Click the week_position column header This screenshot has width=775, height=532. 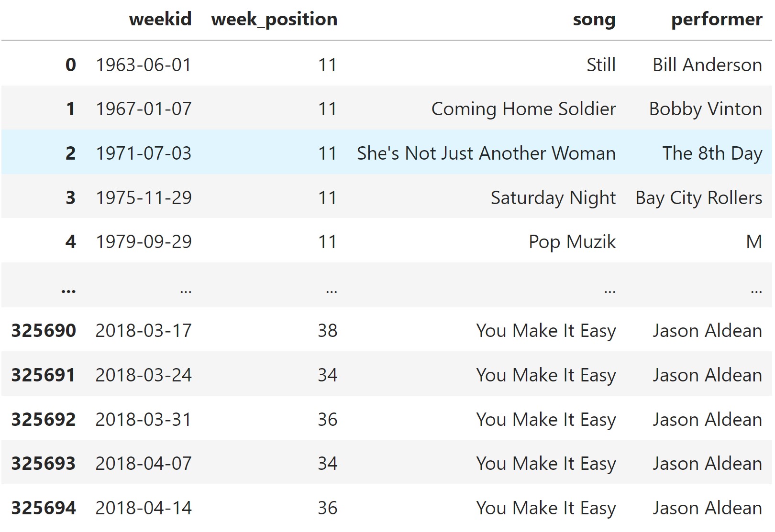click(x=274, y=20)
